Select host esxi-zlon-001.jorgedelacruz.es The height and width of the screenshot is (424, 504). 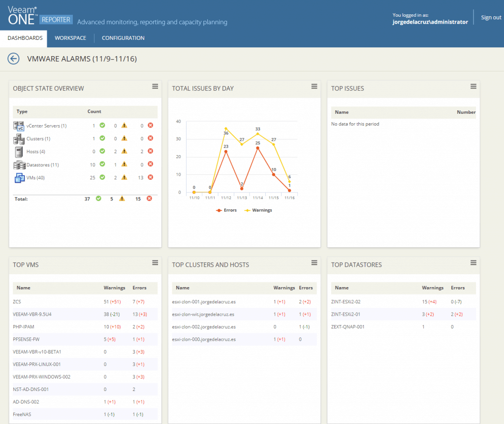pyautogui.click(x=244, y=302)
